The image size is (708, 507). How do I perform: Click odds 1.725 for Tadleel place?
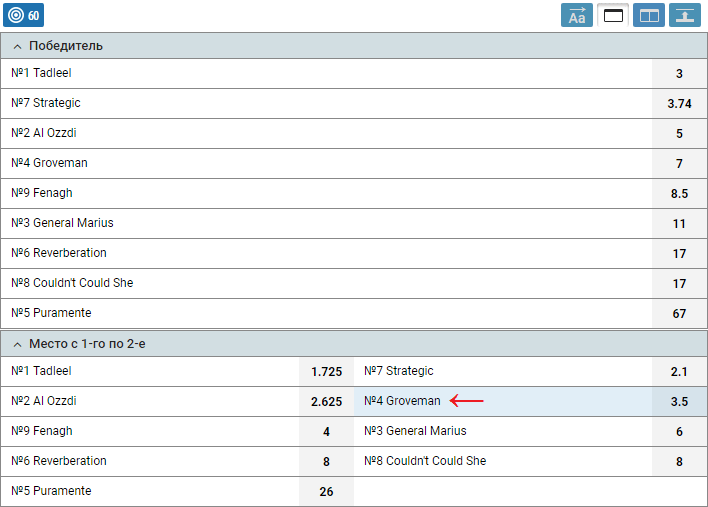point(326,372)
